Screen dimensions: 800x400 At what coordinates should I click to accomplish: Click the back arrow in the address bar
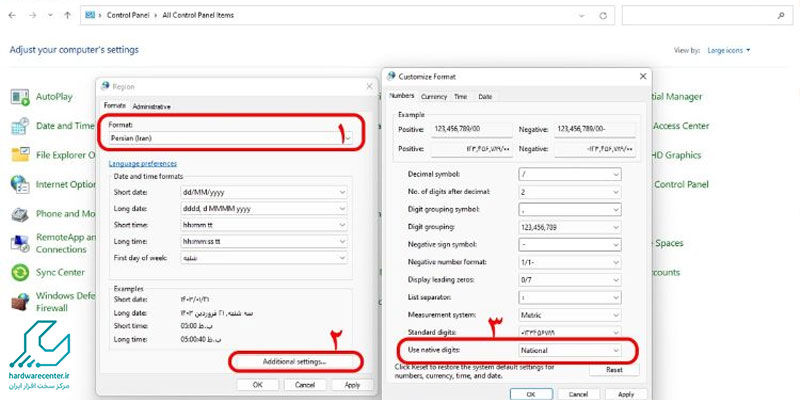pos(12,15)
